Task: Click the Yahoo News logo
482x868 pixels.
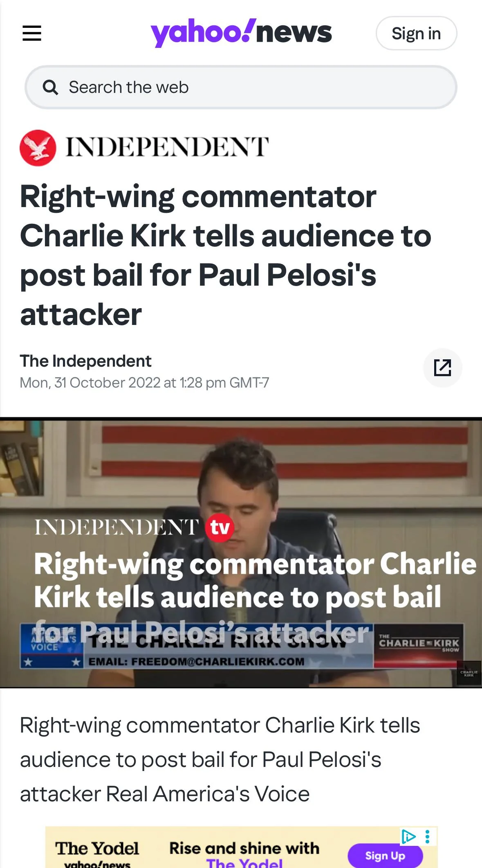Action: (x=241, y=33)
